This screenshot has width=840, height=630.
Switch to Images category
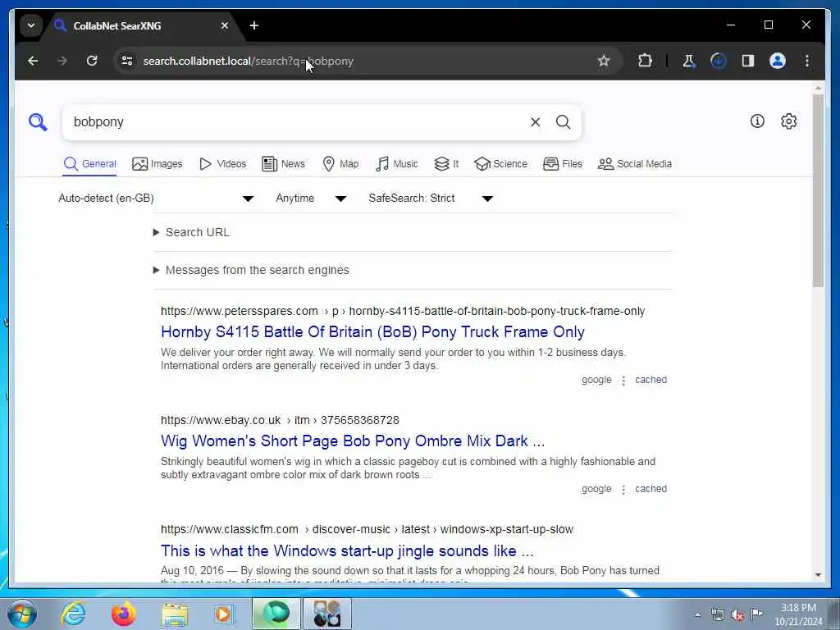157,164
